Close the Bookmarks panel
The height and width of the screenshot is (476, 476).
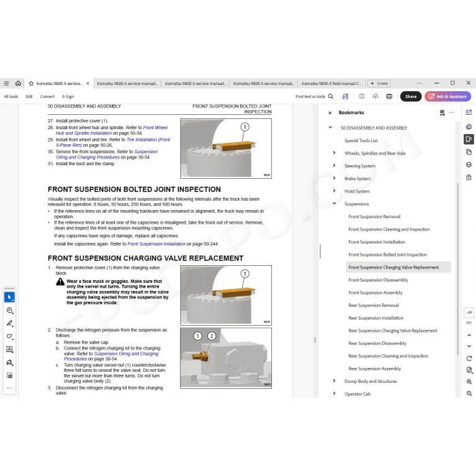tap(330, 113)
